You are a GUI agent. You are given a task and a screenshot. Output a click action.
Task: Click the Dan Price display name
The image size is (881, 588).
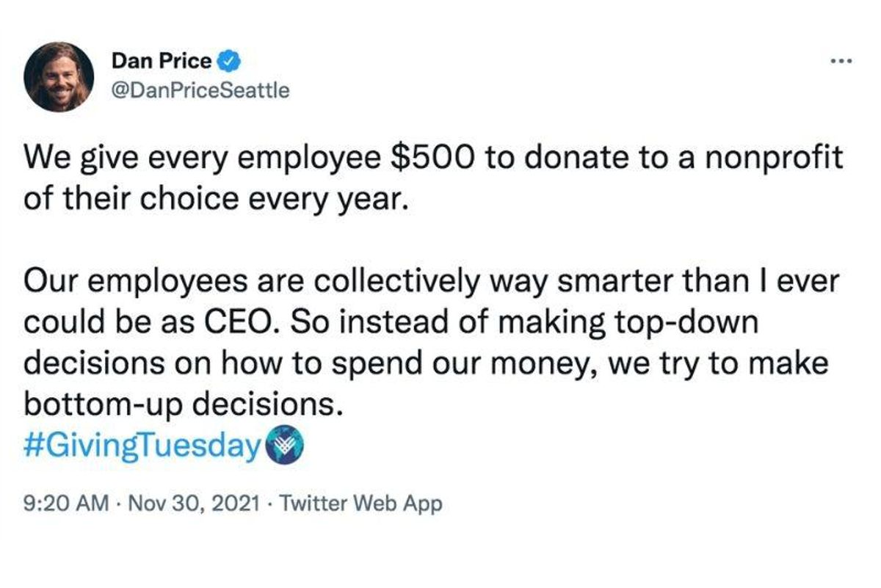point(161,62)
